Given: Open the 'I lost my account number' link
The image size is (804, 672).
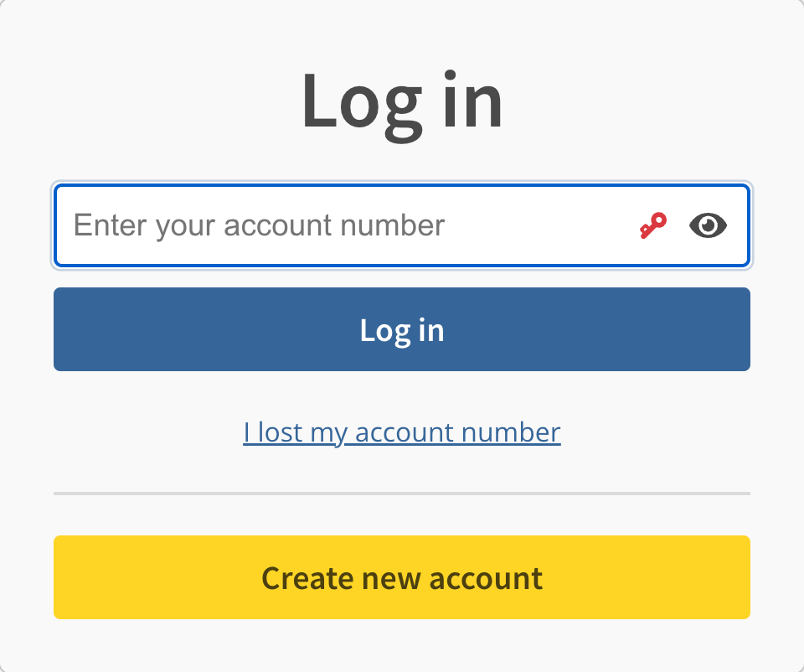Looking at the screenshot, I should (402, 432).
